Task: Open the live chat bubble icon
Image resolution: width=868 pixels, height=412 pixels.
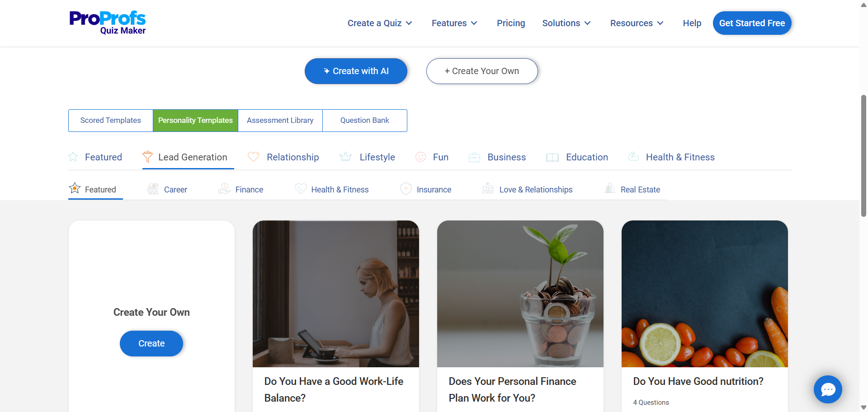Action: pos(828,389)
